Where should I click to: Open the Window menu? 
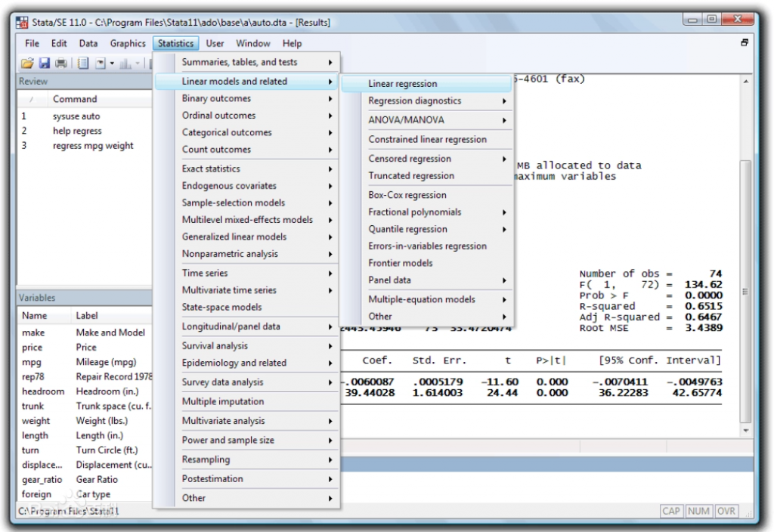(x=252, y=43)
